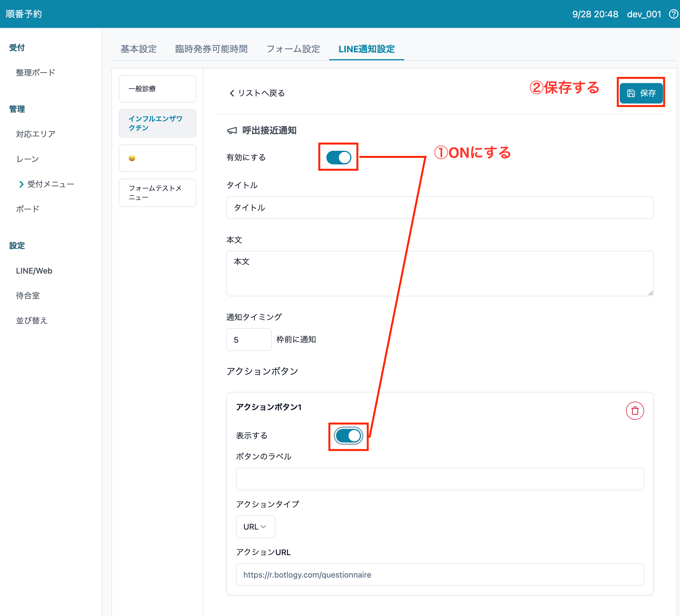Click the help question mark icon
This screenshot has width=680, height=616.
pos(673,14)
